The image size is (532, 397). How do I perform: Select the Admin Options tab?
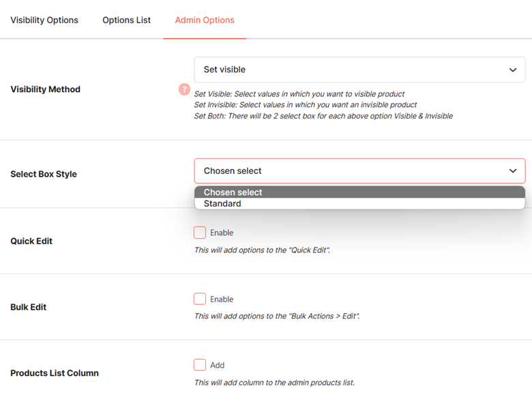point(205,20)
